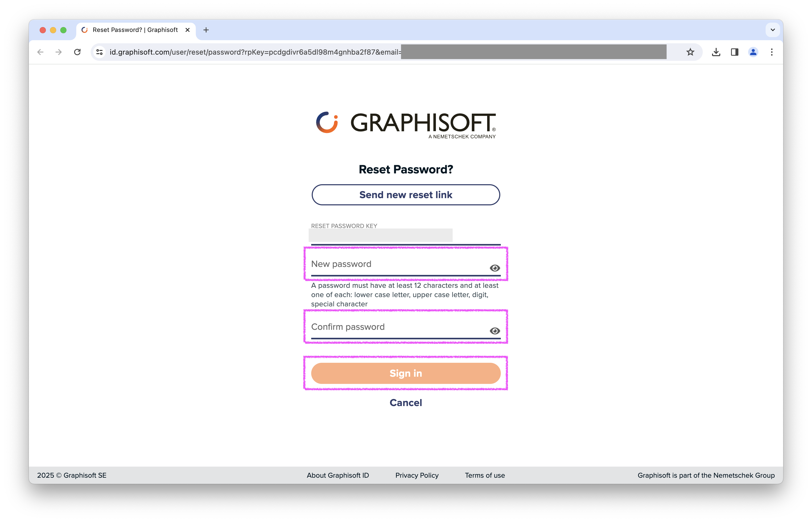Click the yellow minimize window button
The height and width of the screenshot is (522, 812).
click(53, 30)
